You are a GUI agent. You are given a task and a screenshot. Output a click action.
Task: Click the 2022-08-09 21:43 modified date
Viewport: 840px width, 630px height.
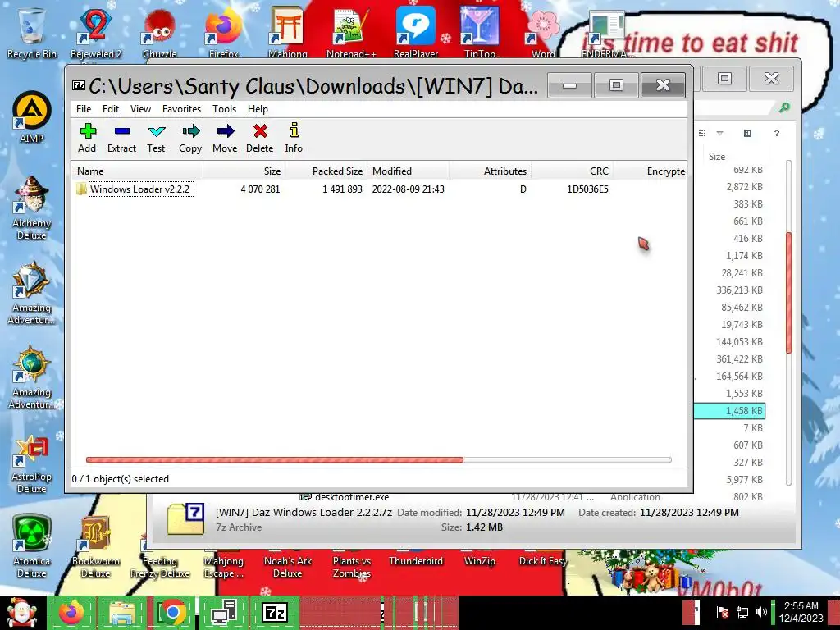tap(408, 189)
